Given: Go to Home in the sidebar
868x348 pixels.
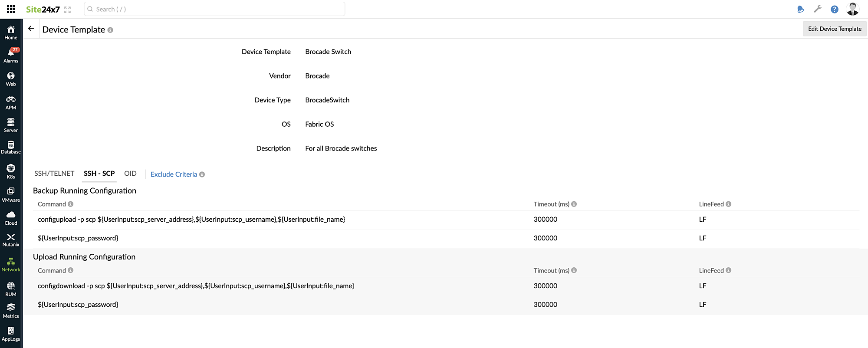Looking at the screenshot, I should coord(11,33).
